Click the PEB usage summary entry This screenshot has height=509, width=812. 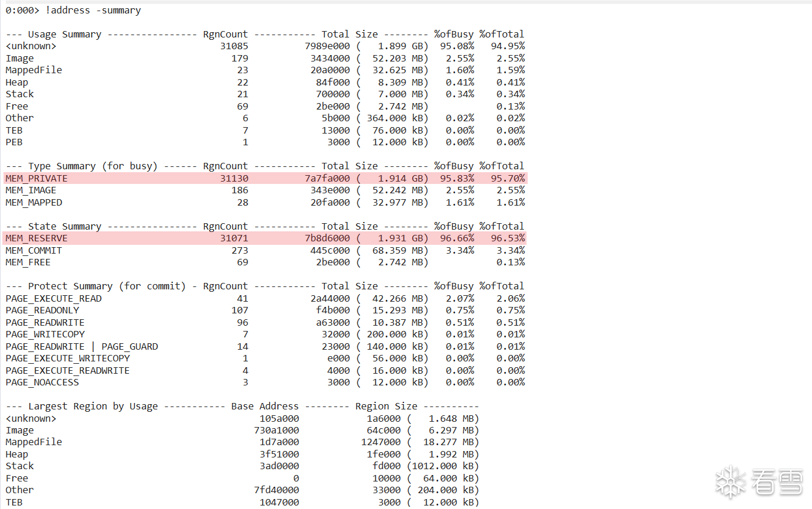pos(13,142)
